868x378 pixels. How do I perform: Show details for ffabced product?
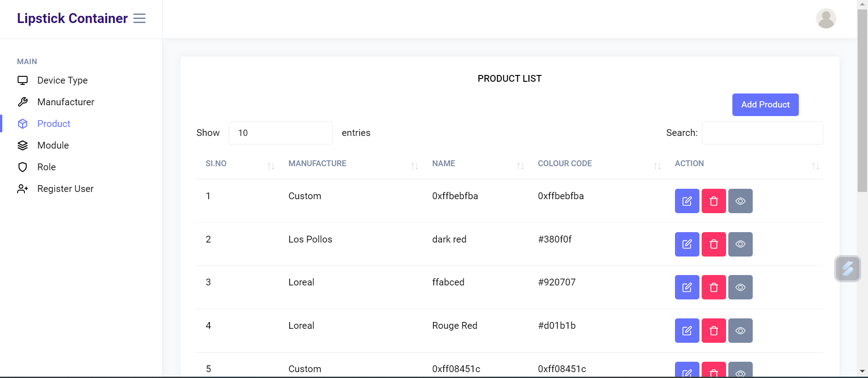coord(740,287)
